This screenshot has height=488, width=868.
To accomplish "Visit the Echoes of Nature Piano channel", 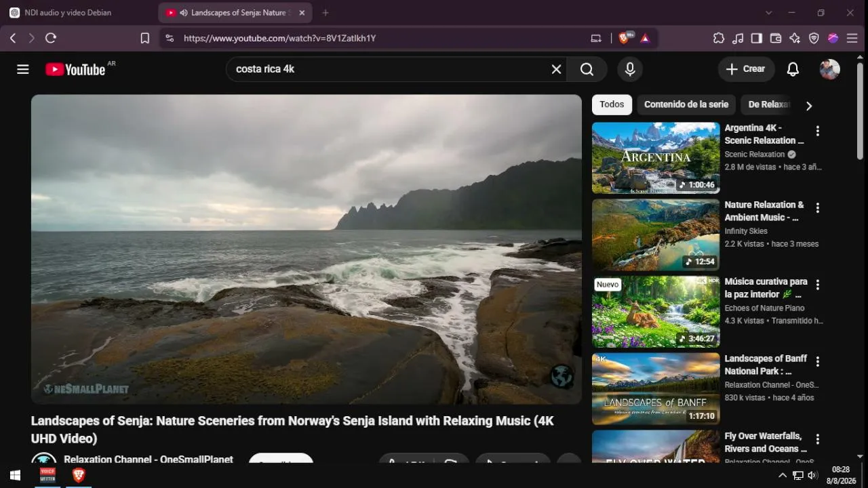I will (x=764, y=308).
